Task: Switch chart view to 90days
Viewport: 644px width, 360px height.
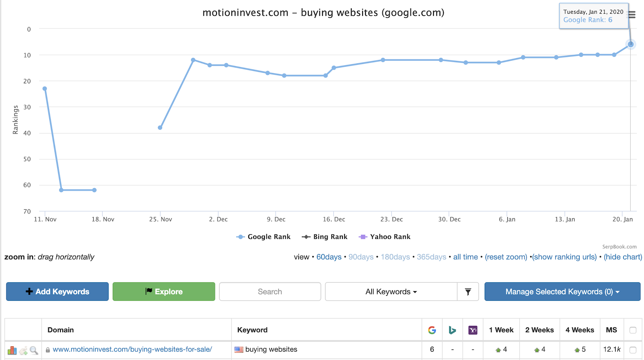Action: 361,257
